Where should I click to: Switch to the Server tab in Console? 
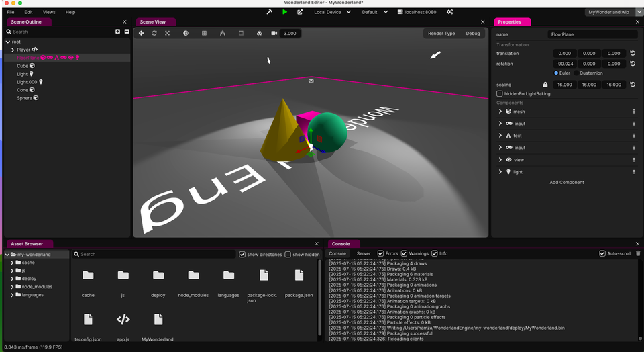(x=363, y=253)
